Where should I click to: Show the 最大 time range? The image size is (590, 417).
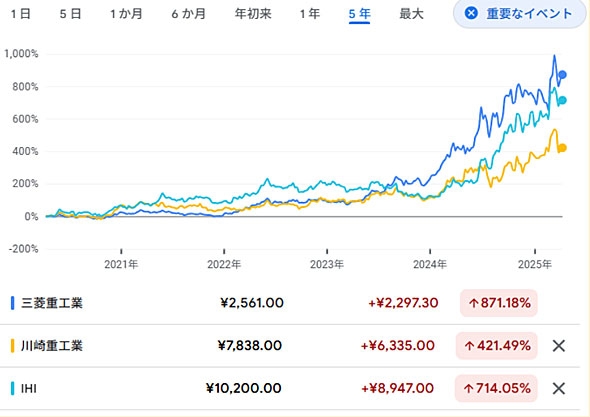pos(411,14)
